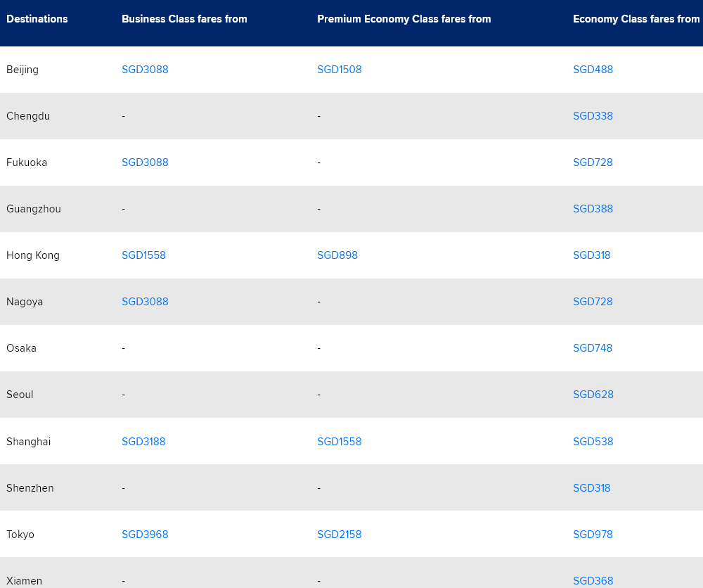The height and width of the screenshot is (588, 703).
Task: Select Hong Kong Economy fare SGD318
Action: pyautogui.click(x=591, y=255)
